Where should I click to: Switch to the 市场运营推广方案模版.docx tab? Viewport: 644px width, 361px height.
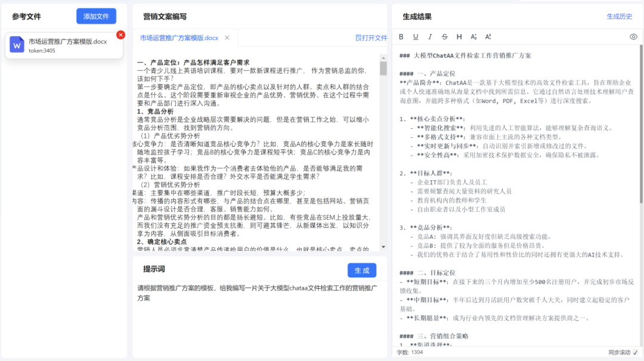point(179,38)
